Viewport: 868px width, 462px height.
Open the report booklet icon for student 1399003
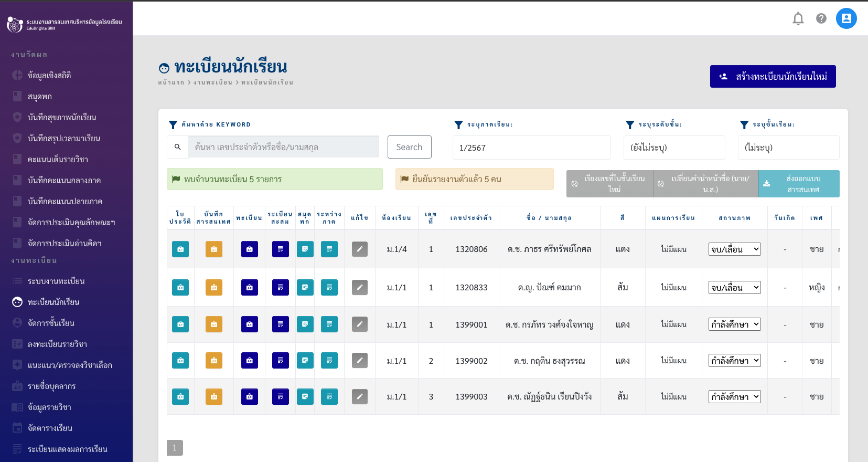click(305, 397)
